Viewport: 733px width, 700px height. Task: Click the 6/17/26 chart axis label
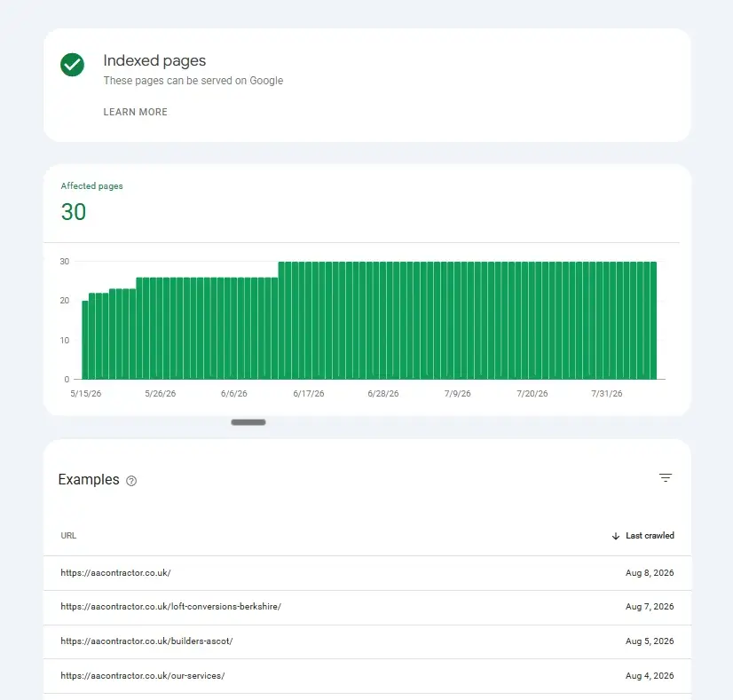coord(309,393)
